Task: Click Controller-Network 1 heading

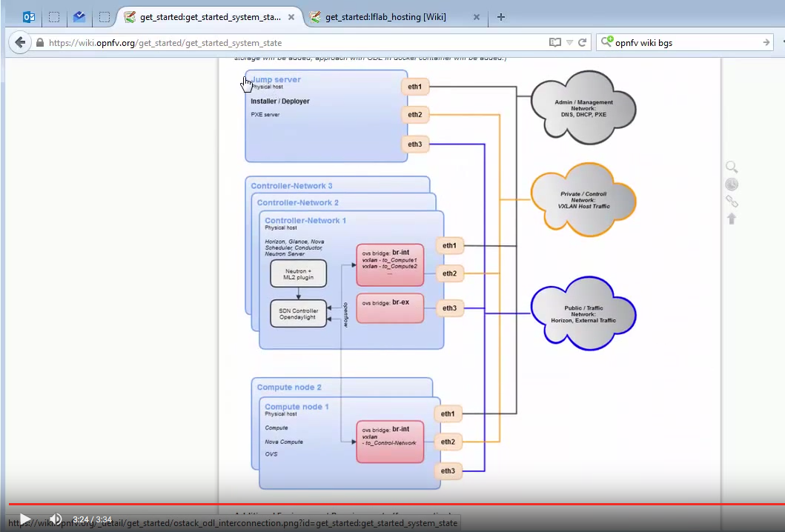Action: coord(305,221)
